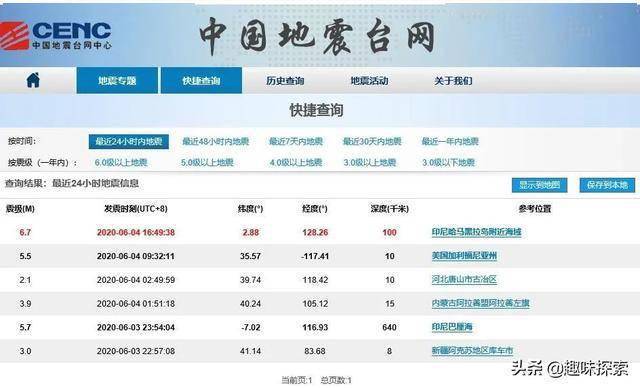Select depth value 640
The image size is (640, 388).
(x=389, y=327)
